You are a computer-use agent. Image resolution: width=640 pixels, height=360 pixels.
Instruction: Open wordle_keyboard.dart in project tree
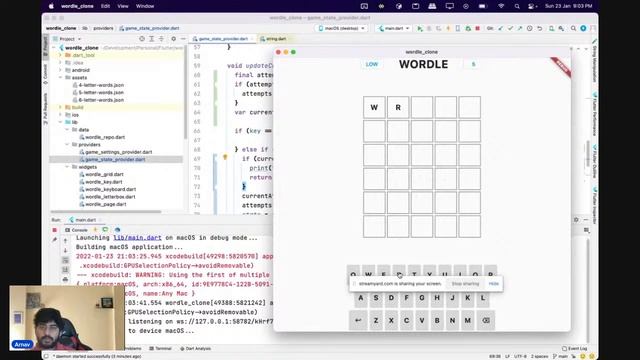pos(111,189)
